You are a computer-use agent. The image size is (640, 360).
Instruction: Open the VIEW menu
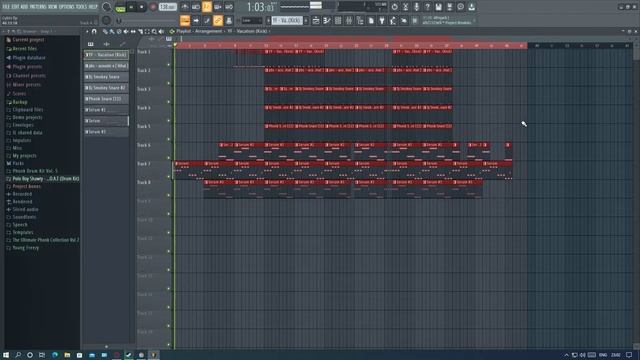tap(53, 7)
